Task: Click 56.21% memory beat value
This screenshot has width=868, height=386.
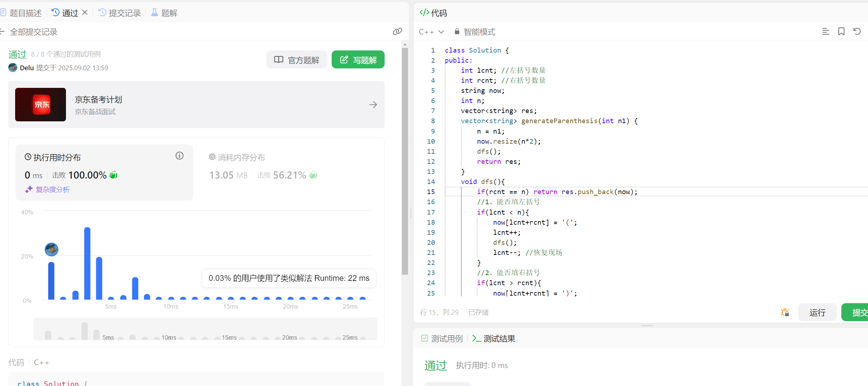Action: coord(289,175)
